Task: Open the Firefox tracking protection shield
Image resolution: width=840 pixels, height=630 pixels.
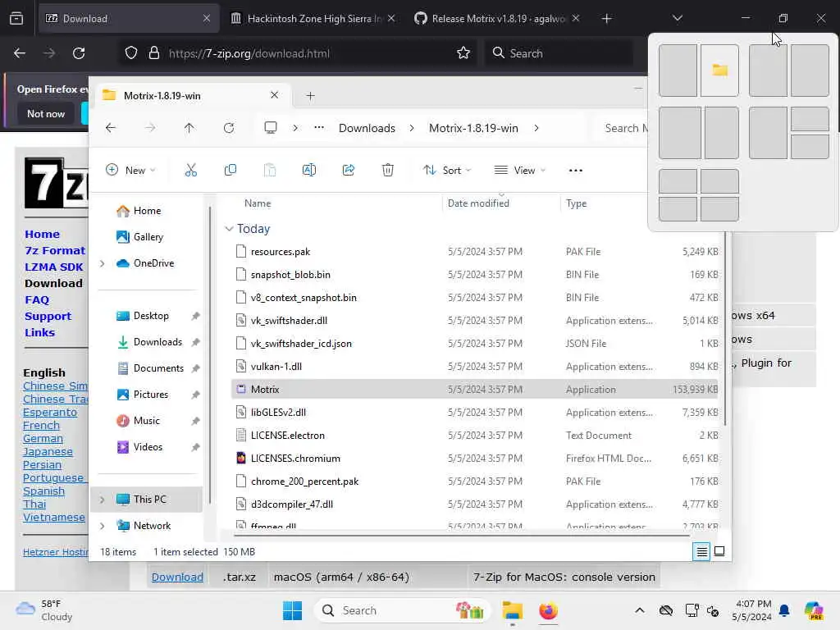Action: pos(131,53)
